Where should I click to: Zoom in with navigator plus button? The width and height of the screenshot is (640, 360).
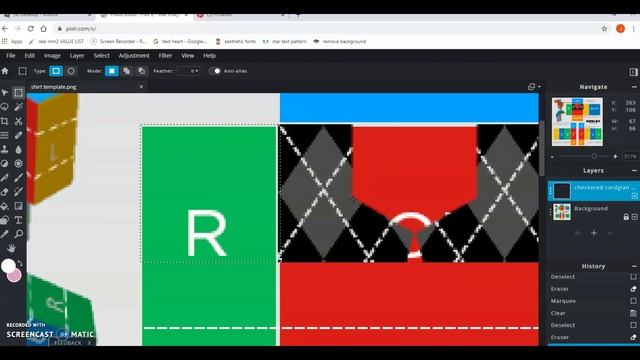pos(615,156)
